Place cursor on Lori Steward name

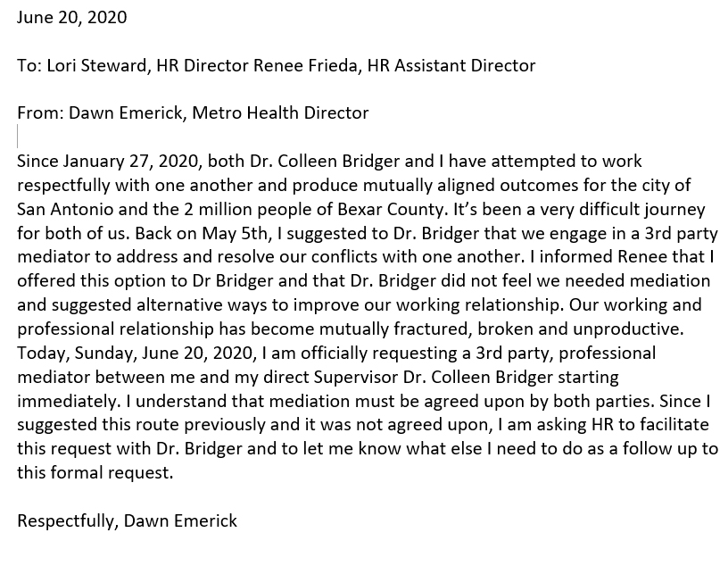tap(96, 65)
